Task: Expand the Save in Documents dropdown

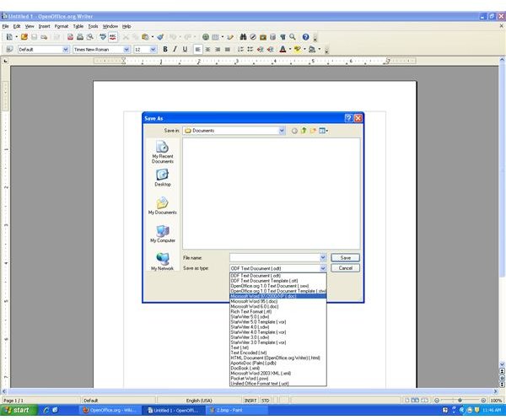Action: pos(282,131)
